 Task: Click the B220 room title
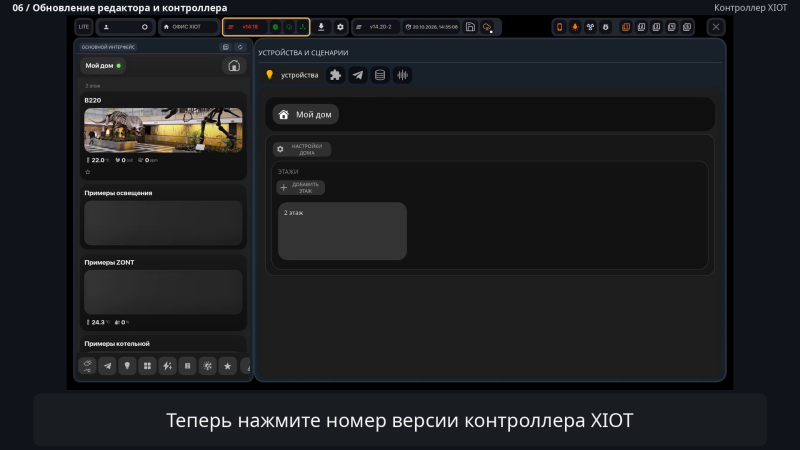(x=93, y=100)
